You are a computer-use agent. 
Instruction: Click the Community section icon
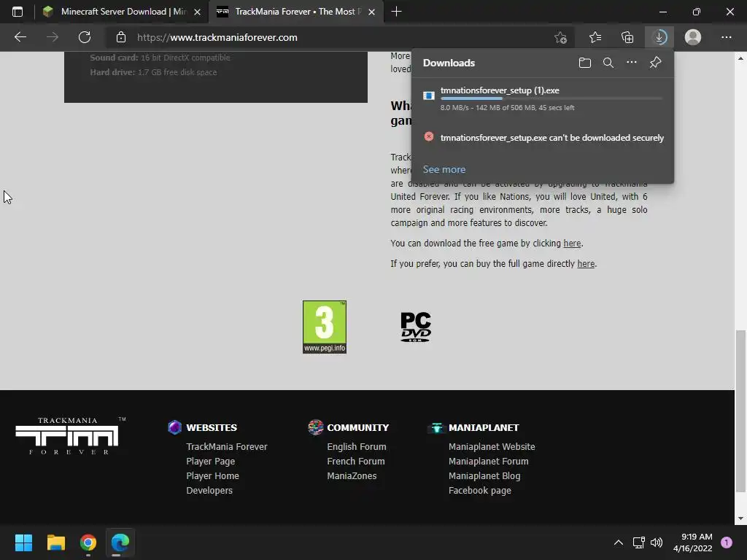(315, 427)
